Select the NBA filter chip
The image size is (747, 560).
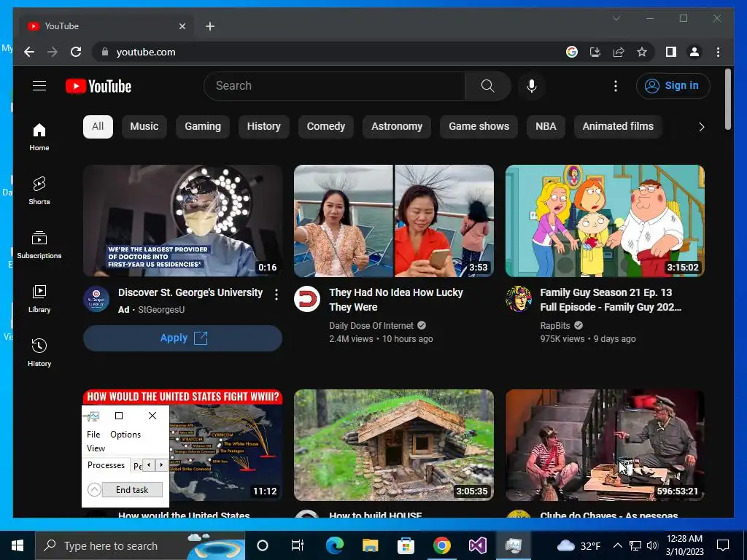546,127
